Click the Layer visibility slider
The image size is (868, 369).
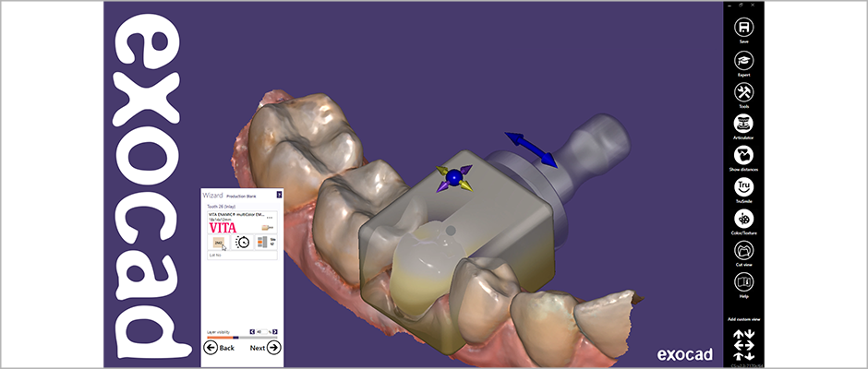[x=242, y=338]
